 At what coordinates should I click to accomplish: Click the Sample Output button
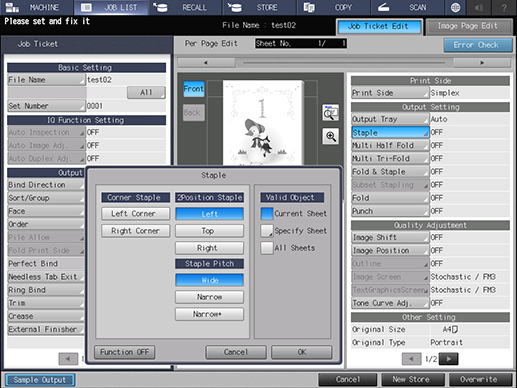coord(40,380)
